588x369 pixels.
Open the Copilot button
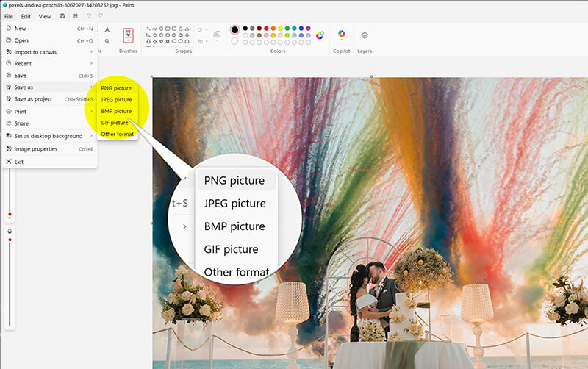pyautogui.click(x=341, y=35)
